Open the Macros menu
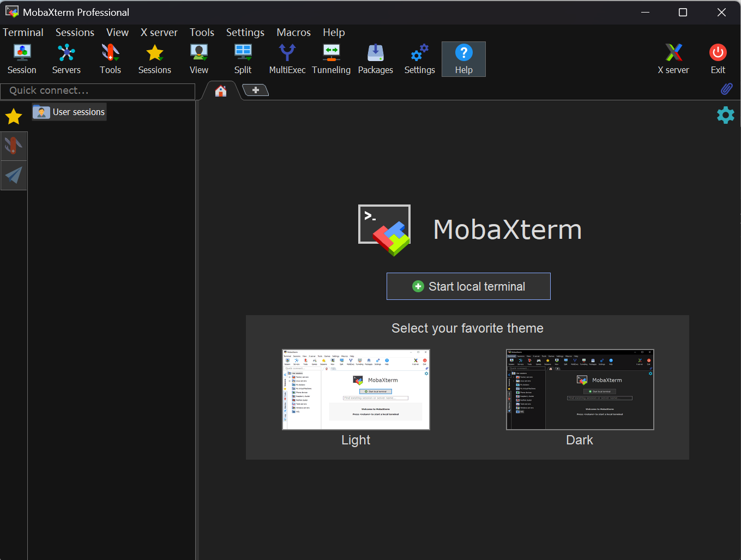The height and width of the screenshot is (560, 741). click(x=293, y=32)
